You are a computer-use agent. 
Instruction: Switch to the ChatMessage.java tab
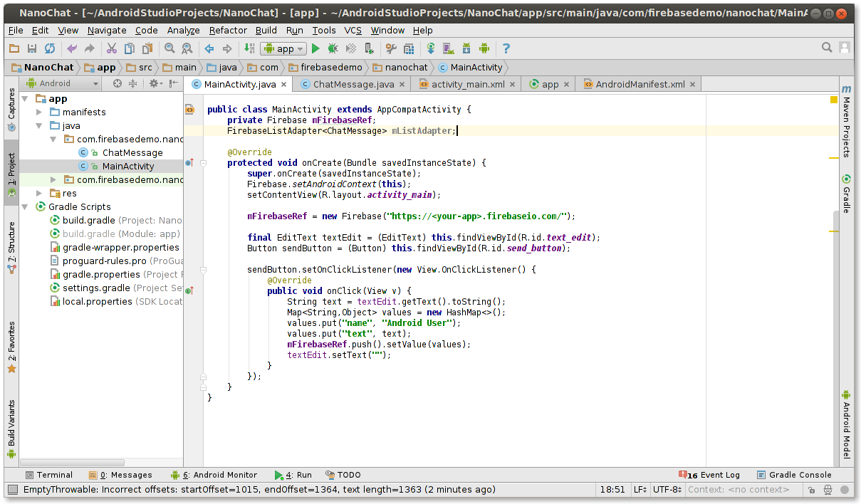coord(353,84)
